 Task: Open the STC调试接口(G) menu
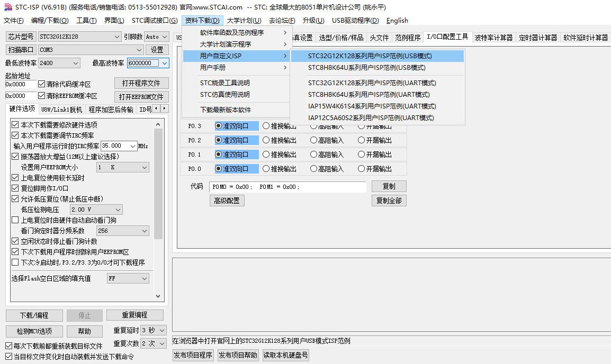pos(155,21)
